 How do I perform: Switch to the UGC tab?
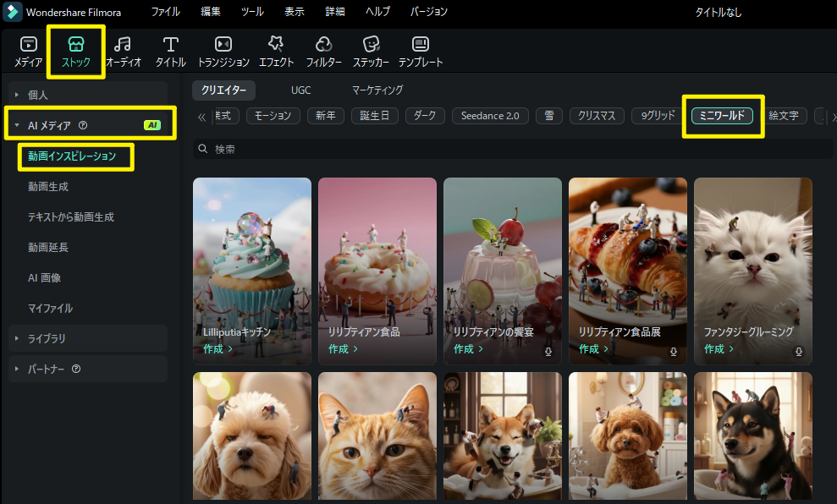pyautogui.click(x=300, y=90)
